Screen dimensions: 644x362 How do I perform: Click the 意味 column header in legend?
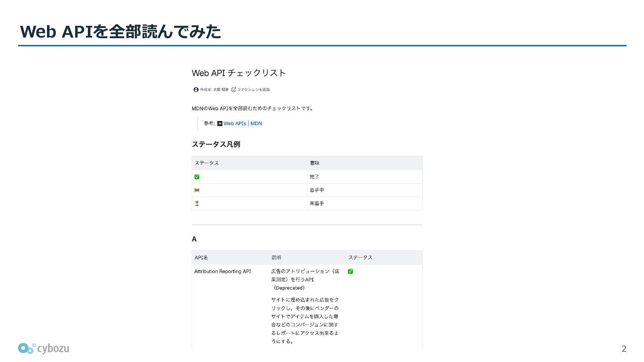click(x=315, y=163)
